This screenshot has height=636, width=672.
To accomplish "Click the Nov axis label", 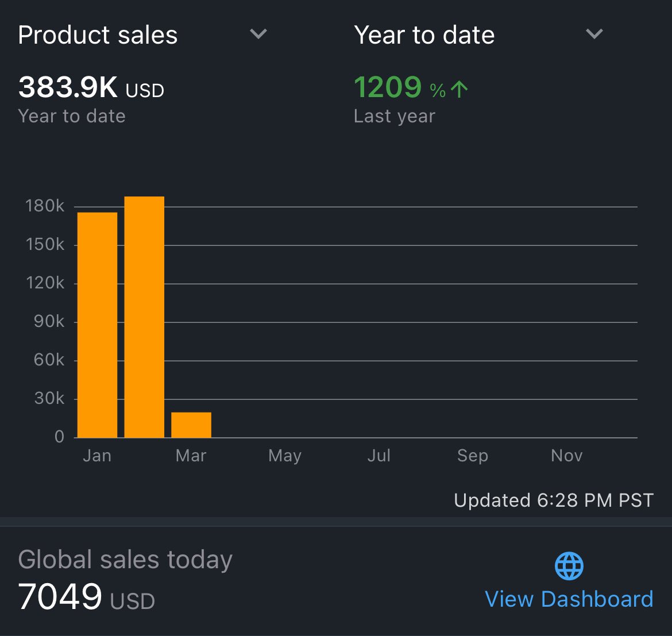I will 566,456.
